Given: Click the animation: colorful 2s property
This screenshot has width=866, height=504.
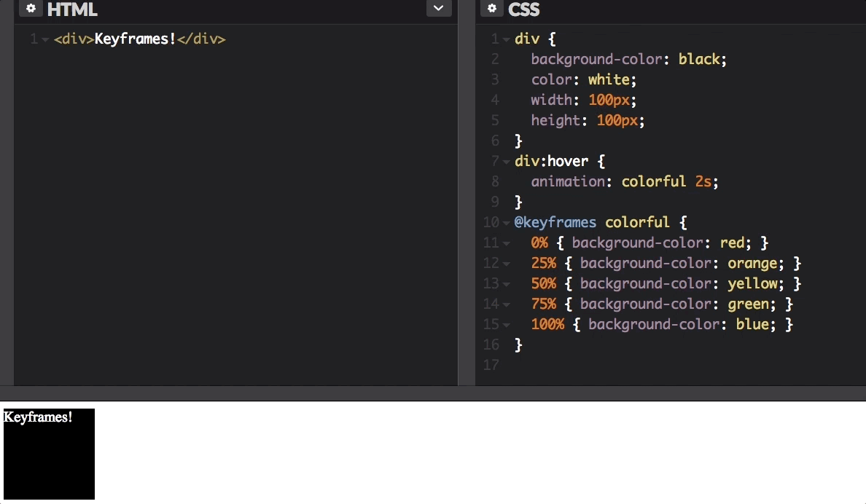Looking at the screenshot, I should [623, 181].
